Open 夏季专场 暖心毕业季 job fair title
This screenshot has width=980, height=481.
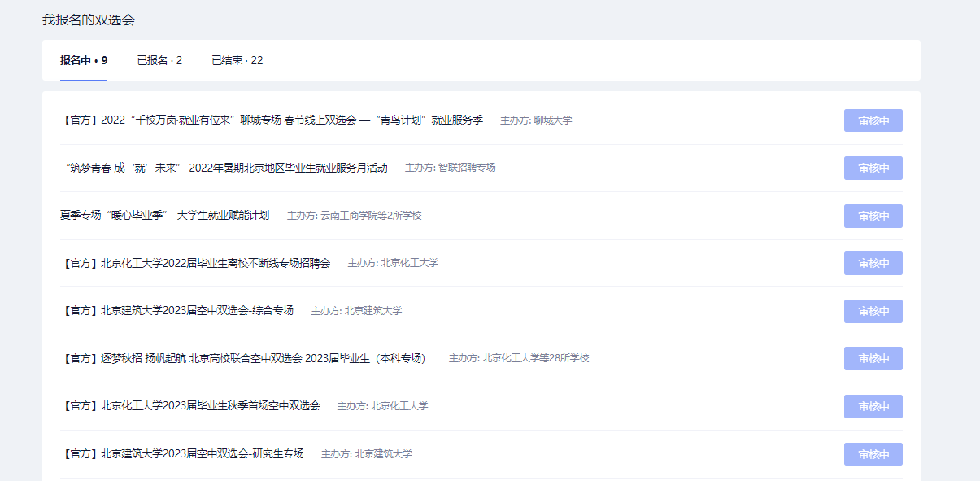coord(164,216)
